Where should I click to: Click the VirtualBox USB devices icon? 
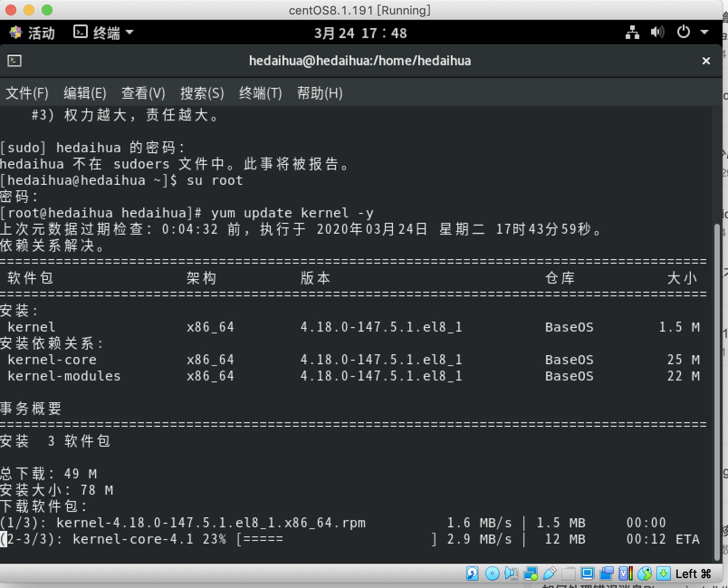pyautogui.click(x=549, y=574)
